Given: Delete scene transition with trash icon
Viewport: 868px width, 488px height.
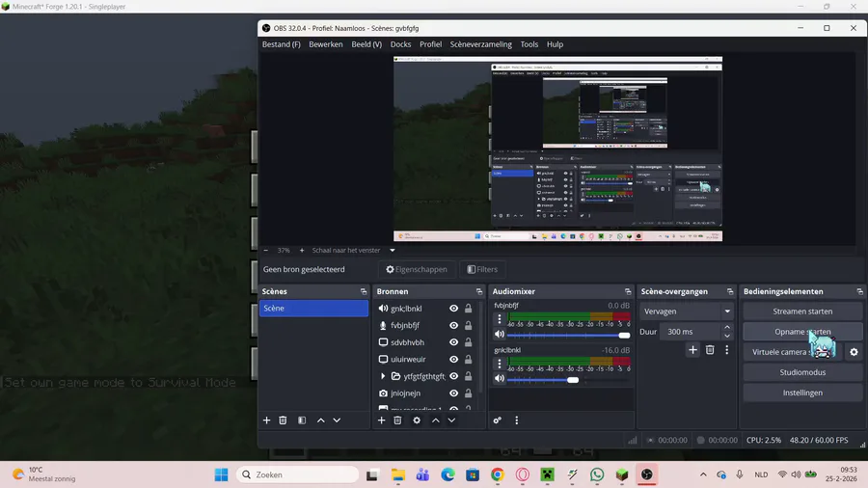Looking at the screenshot, I should click(710, 350).
